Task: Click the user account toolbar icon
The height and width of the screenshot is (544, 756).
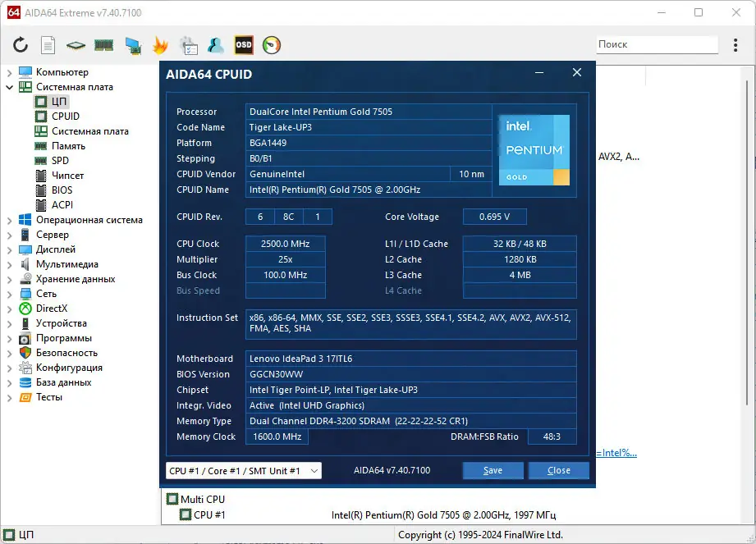Action: point(216,45)
